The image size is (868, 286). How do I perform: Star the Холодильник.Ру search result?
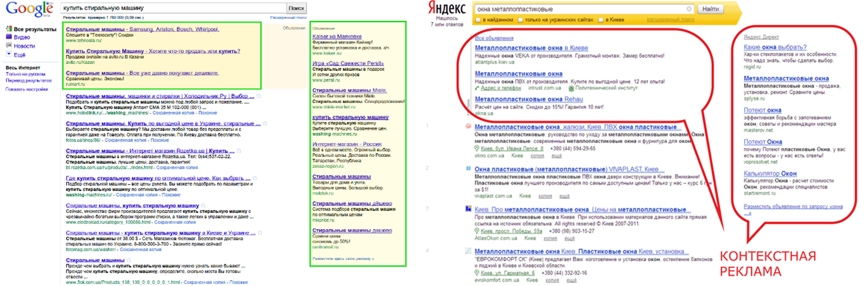[258, 96]
